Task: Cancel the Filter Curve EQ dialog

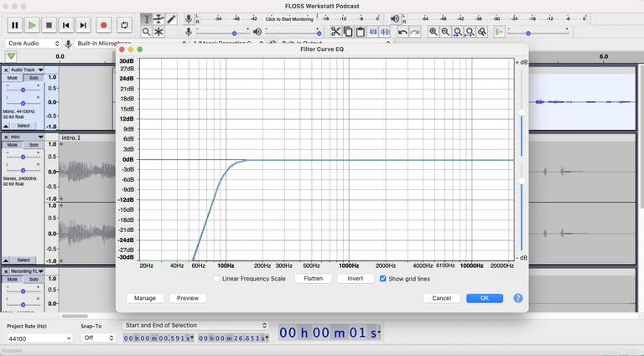Action: [x=442, y=298]
